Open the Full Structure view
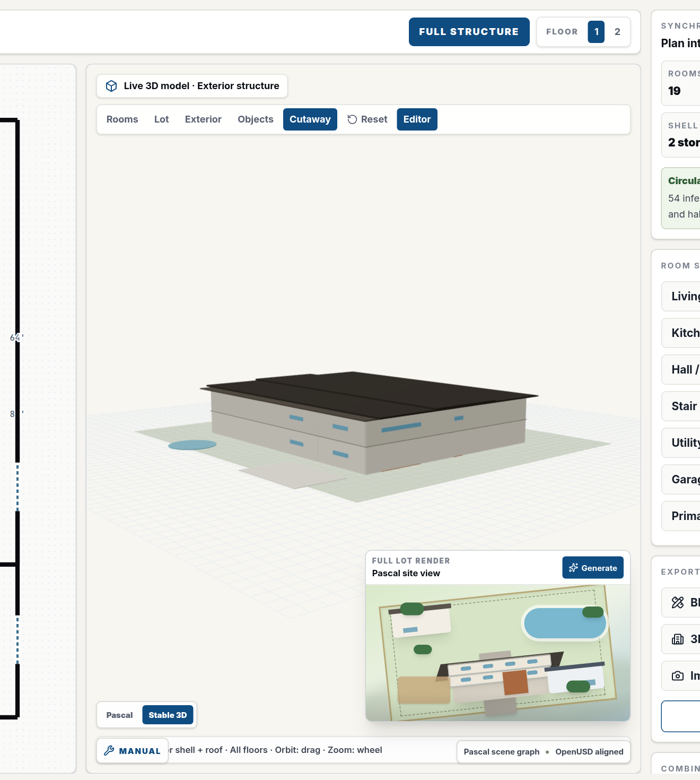 [x=469, y=32]
